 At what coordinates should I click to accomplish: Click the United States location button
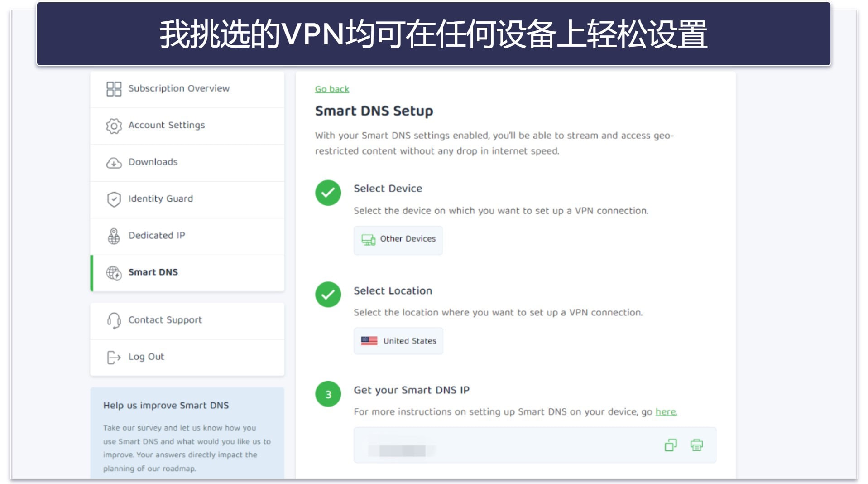point(398,341)
